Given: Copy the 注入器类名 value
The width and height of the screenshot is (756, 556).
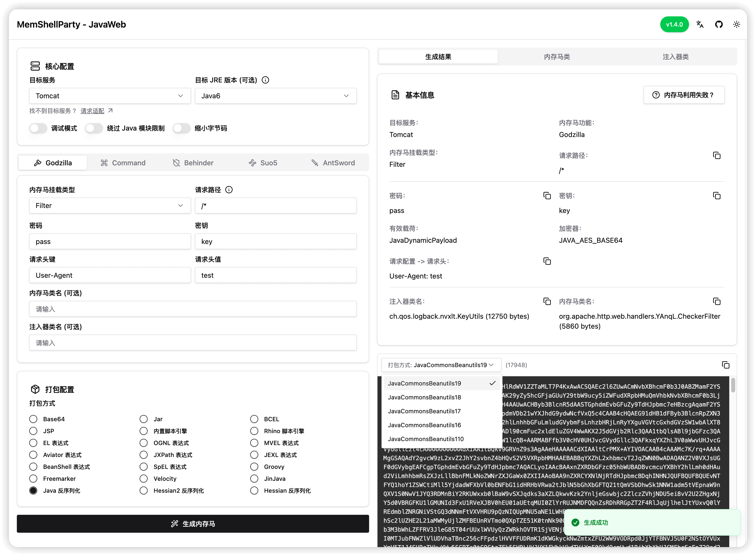Looking at the screenshot, I should pos(547,302).
